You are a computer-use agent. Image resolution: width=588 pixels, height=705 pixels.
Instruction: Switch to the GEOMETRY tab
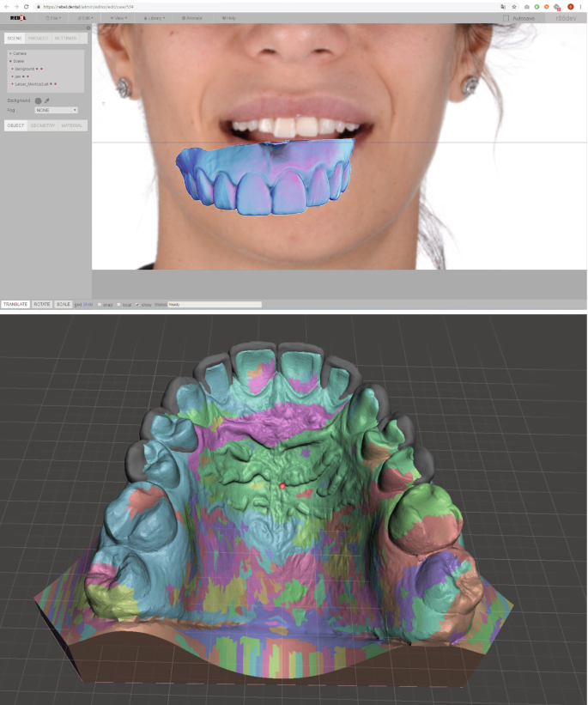coord(43,125)
